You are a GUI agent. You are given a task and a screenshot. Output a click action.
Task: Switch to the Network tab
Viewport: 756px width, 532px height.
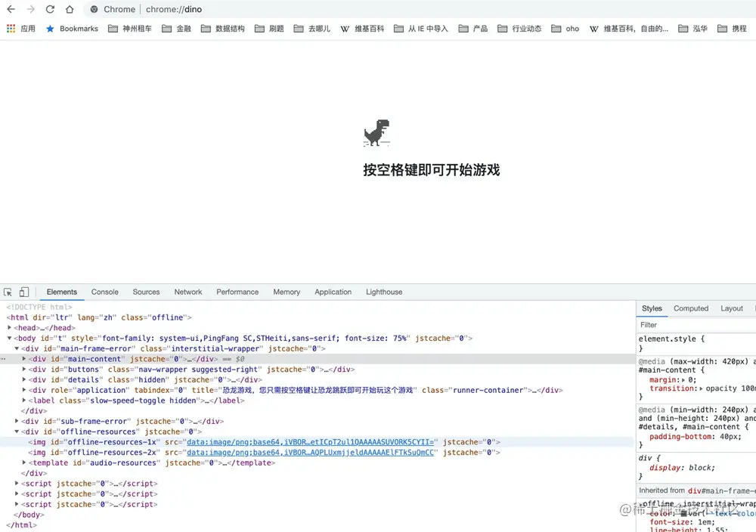pyautogui.click(x=188, y=292)
